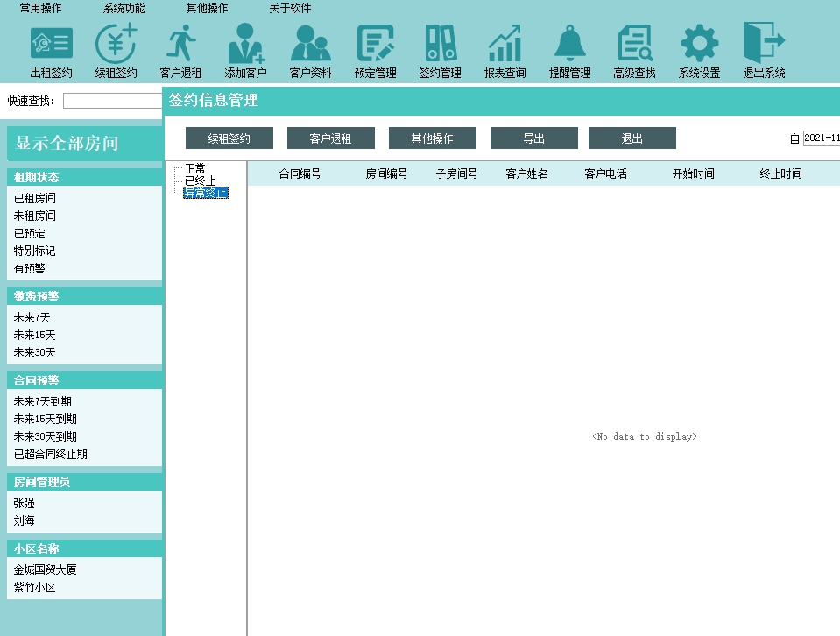840x636 pixels.
Task: Filter by 已租房间 in sidebar
Action: (x=35, y=199)
